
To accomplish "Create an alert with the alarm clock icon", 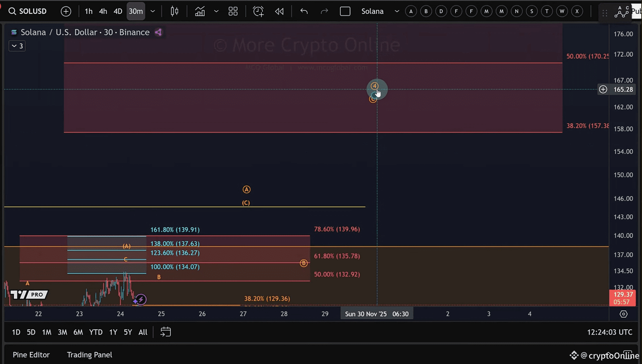I will click(x=258, y=11).
